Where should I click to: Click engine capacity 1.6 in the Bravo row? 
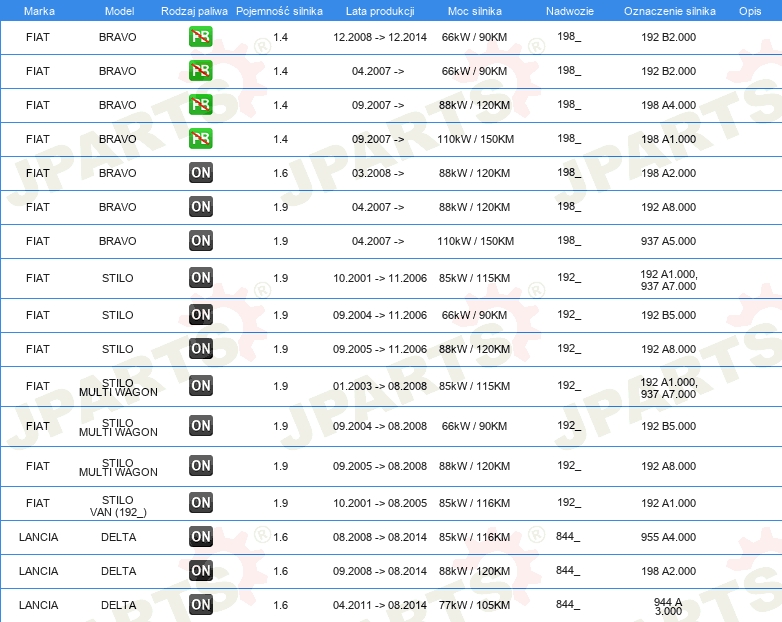pos(280,173)
